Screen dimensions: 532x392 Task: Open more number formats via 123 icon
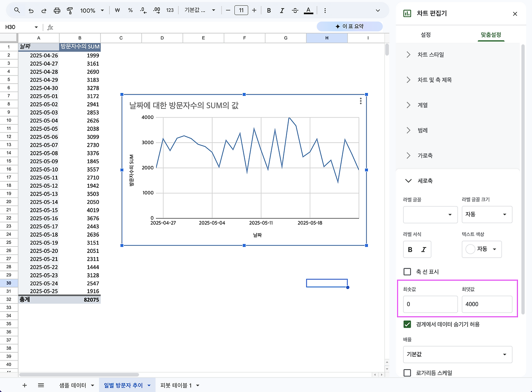170,10
